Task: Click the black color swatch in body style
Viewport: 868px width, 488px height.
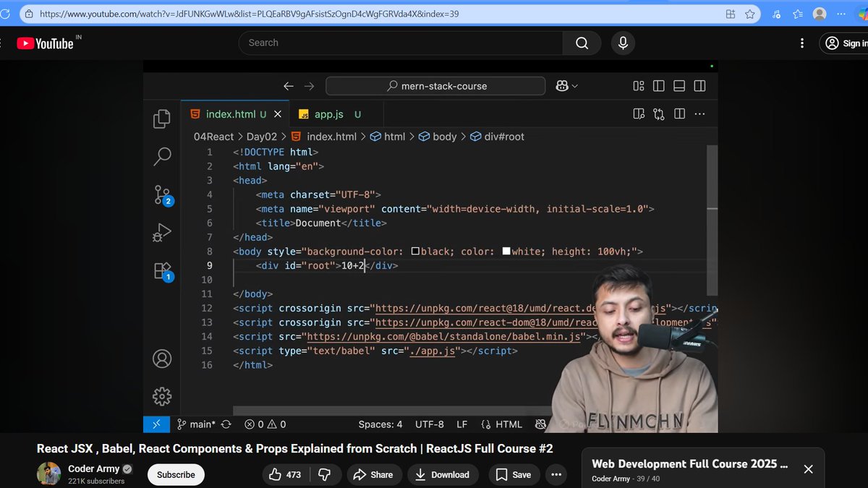Action: coord(415,252)
